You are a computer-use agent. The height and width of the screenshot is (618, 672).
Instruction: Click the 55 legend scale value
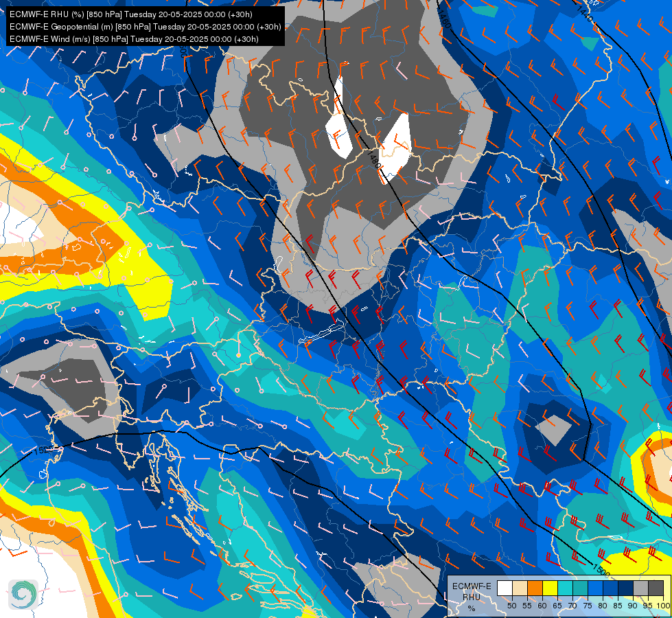(x=527, y=606)
